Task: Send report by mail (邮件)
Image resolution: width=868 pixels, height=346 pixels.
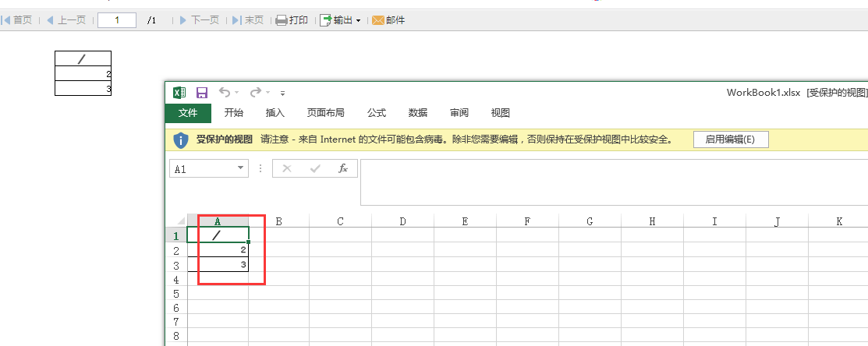Action: click(x=388, y=20)
